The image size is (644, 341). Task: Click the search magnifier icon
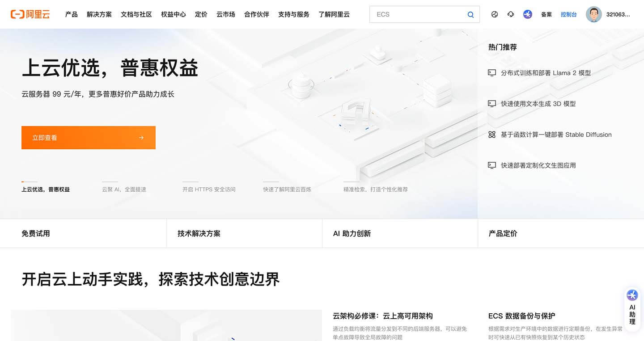click(x=470, y=14)
